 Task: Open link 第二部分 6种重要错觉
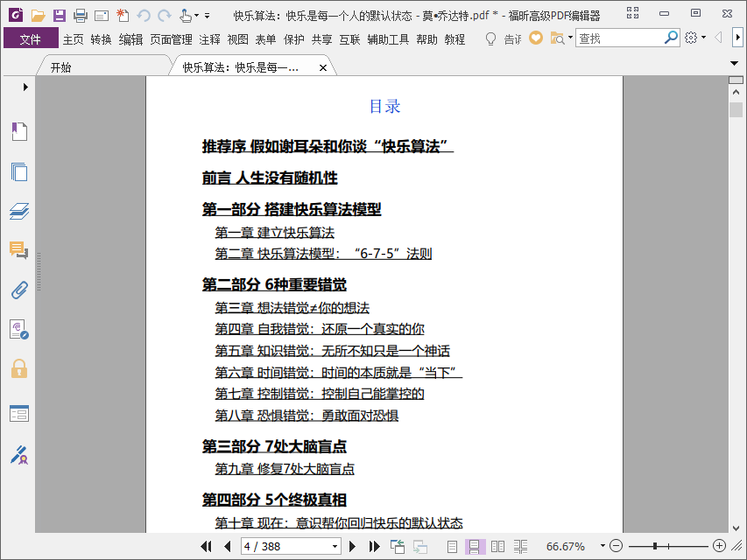(x=274, y=284)
